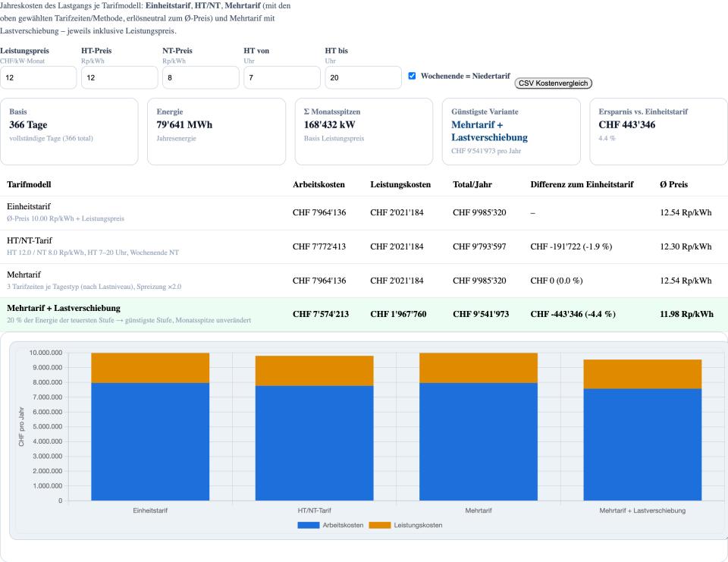Click the Arbeitskosten column header

point(318,184)
